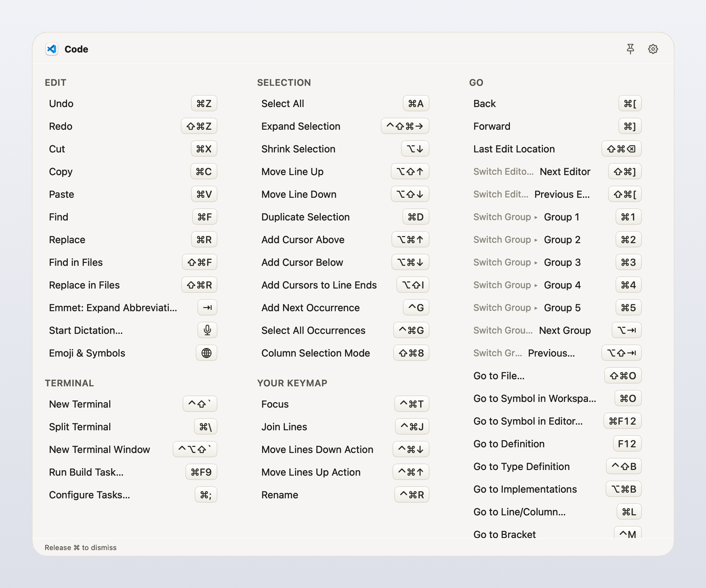The height and width of the screenshot is (588, 706).
Task: Click the Join Lines keymap entry
Action: point(344,427)
